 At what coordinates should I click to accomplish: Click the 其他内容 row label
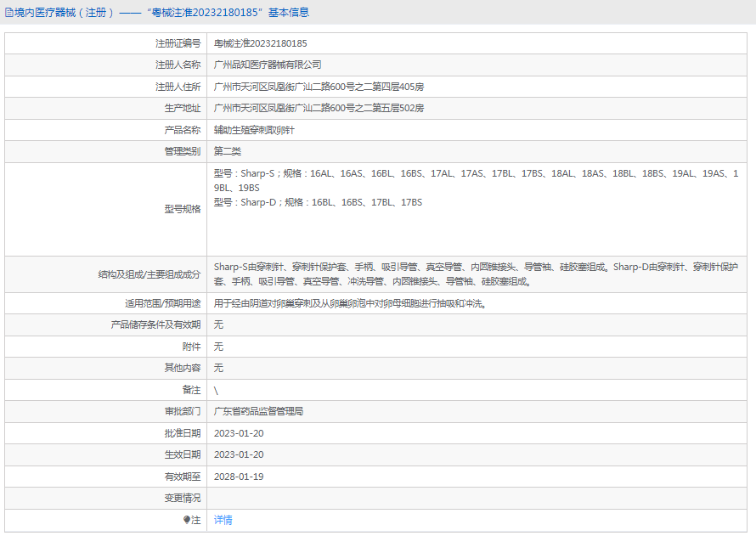[183, 369]
